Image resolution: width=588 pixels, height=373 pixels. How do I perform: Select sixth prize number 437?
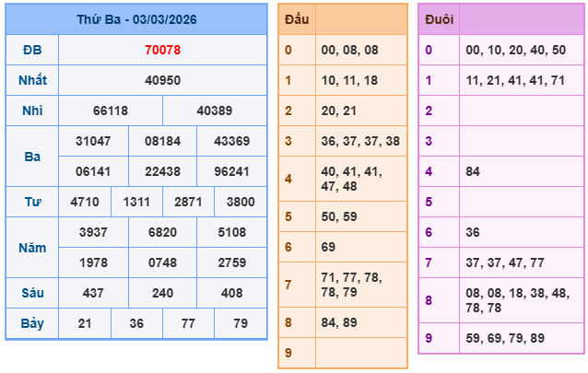(x=93, y=293)
